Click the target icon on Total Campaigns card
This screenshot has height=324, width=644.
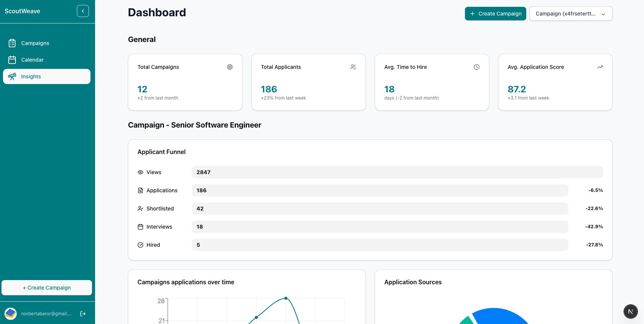[230, 67]
